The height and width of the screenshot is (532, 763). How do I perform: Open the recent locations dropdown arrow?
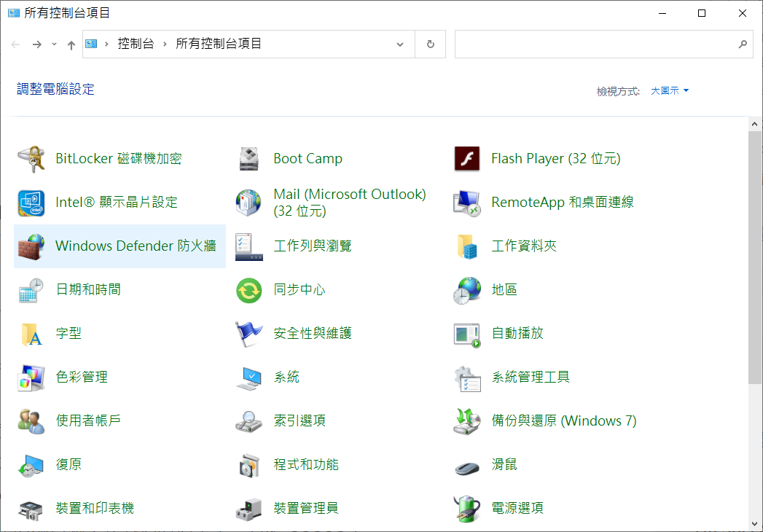(x=54, y=44)
